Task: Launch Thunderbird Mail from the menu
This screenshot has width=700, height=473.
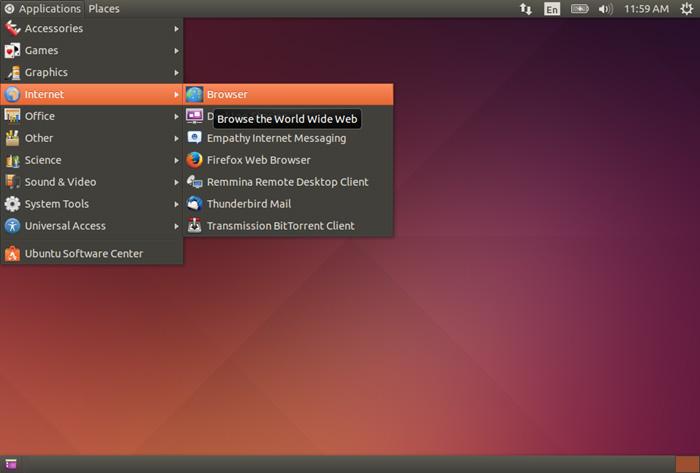Action: (288, 204)
